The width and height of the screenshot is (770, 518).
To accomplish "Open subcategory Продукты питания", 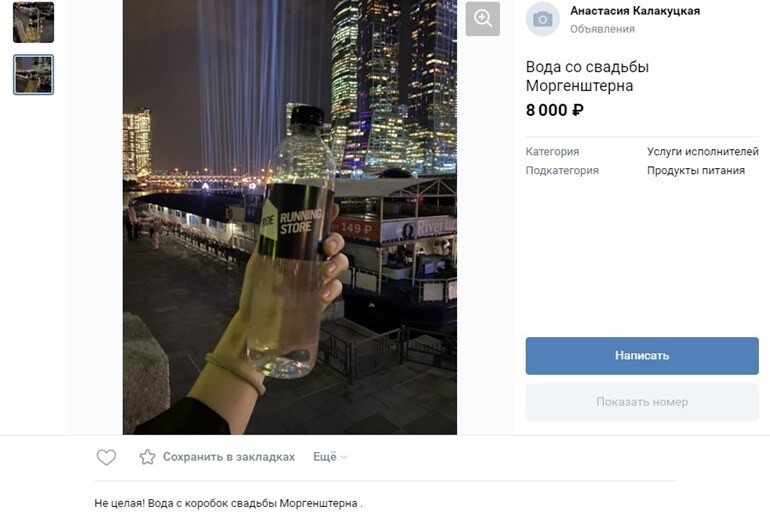I will [695, 171].
